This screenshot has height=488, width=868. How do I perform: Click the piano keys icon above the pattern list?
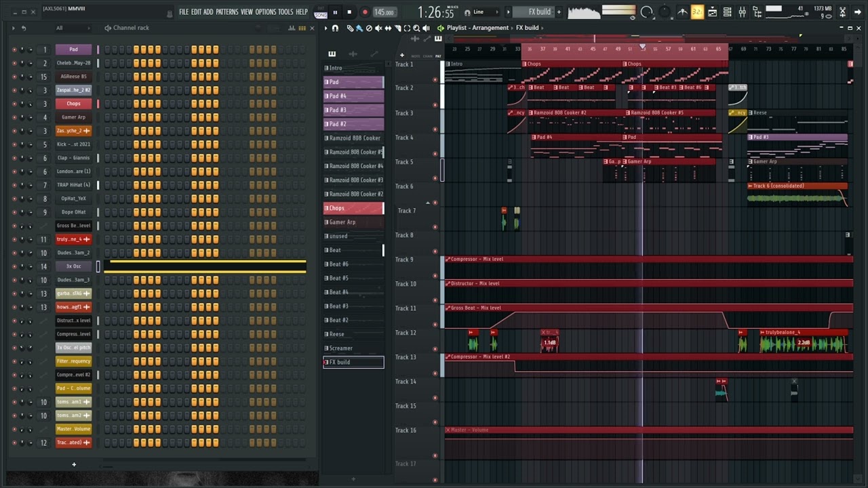(332, 54)
